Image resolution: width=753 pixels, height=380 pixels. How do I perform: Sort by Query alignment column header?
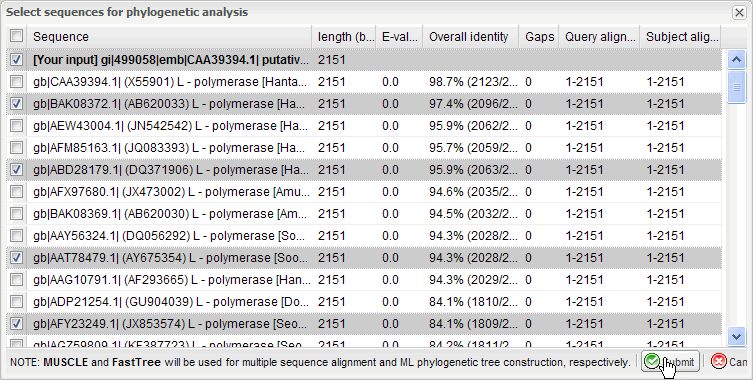[x=599, y=37]
